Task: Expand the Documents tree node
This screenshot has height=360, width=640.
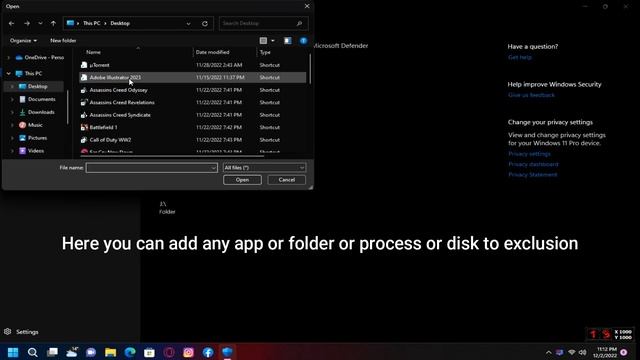Action: coord(12,99)
